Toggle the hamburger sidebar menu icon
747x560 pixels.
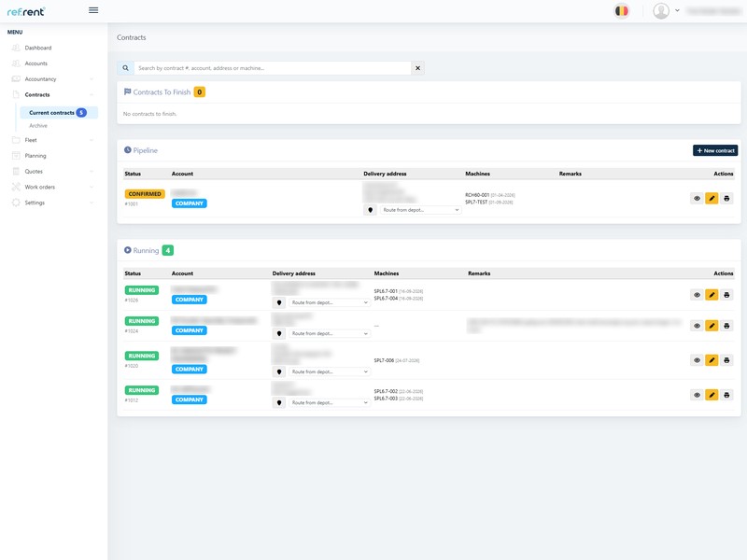click(x=93, y=10)
